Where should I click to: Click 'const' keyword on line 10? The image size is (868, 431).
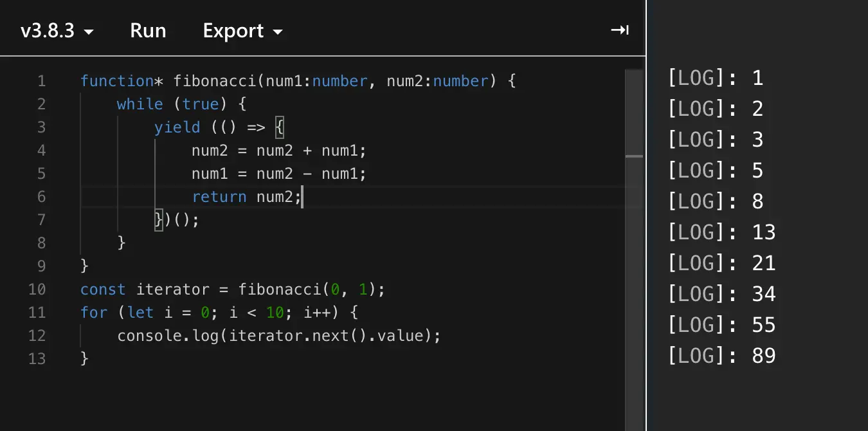[x=103, y=289]
